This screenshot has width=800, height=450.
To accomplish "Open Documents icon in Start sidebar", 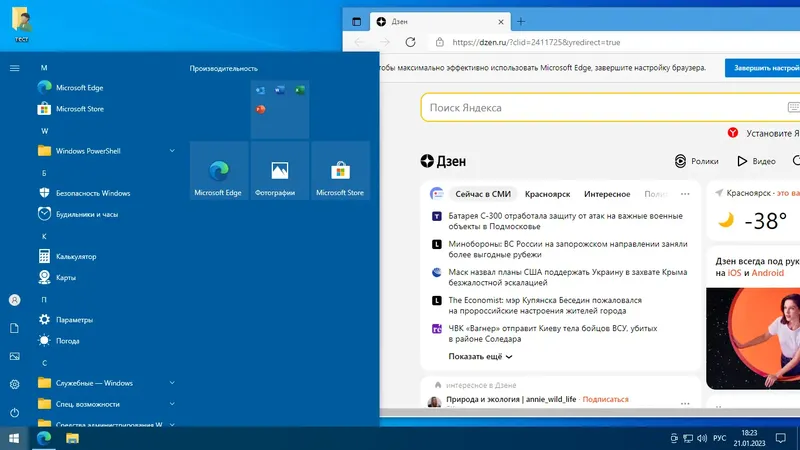I will click(14, 328).
